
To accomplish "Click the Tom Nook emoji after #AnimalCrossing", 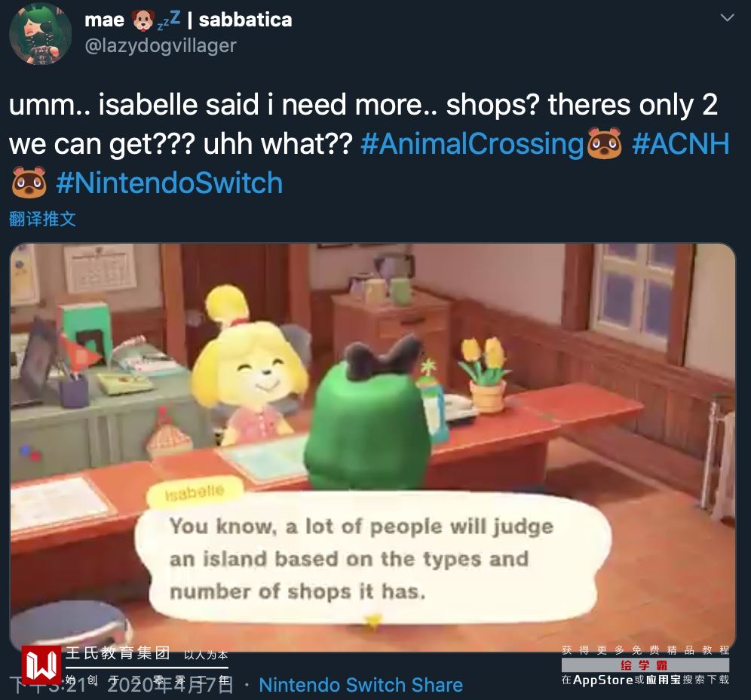I will point(605,143).
